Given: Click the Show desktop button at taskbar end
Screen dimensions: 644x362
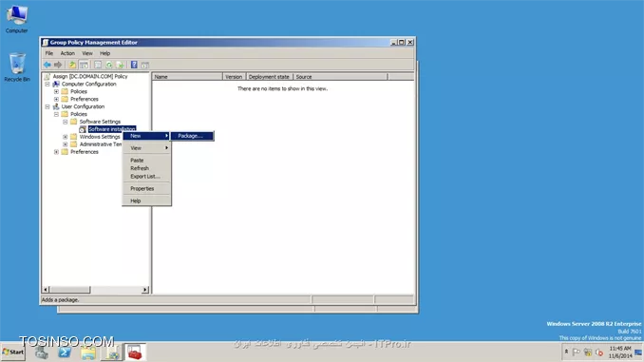Looking at the screenshot, I should pyautogui.click(x=638, y=352).
